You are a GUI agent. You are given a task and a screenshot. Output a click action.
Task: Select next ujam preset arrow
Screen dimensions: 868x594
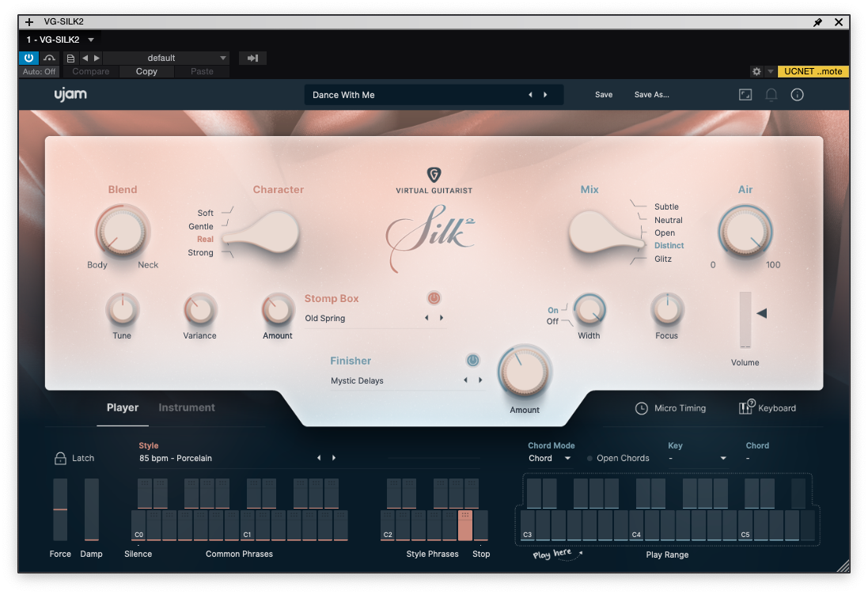pyautogui.click(x=545, y=95)
